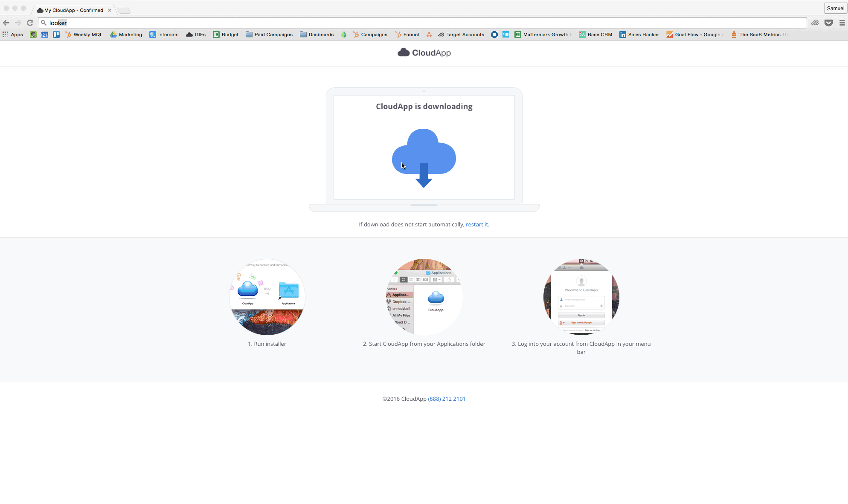848x504 pixels.
Task: Click the address bar containing 'looker'
Action: click(x=422, y=23)
